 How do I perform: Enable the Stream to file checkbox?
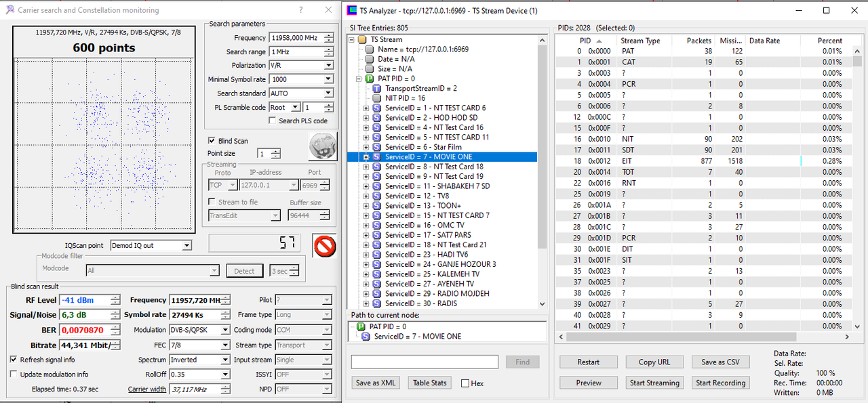pyautogui.click(x=212, y=202)
